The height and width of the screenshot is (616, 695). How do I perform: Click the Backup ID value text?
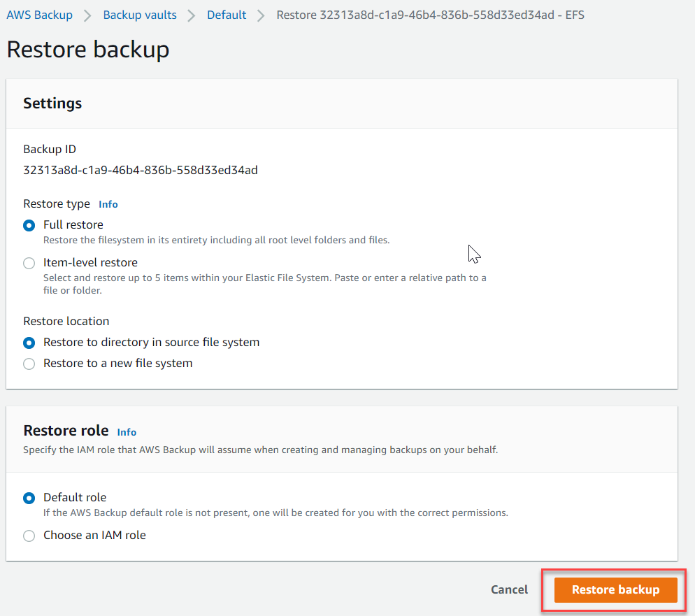[x=141, y=170]
